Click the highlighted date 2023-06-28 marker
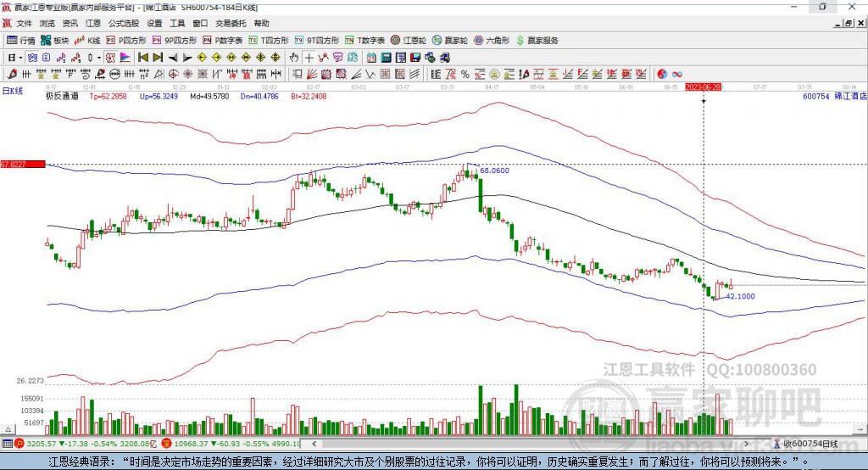 pos(703,87)
